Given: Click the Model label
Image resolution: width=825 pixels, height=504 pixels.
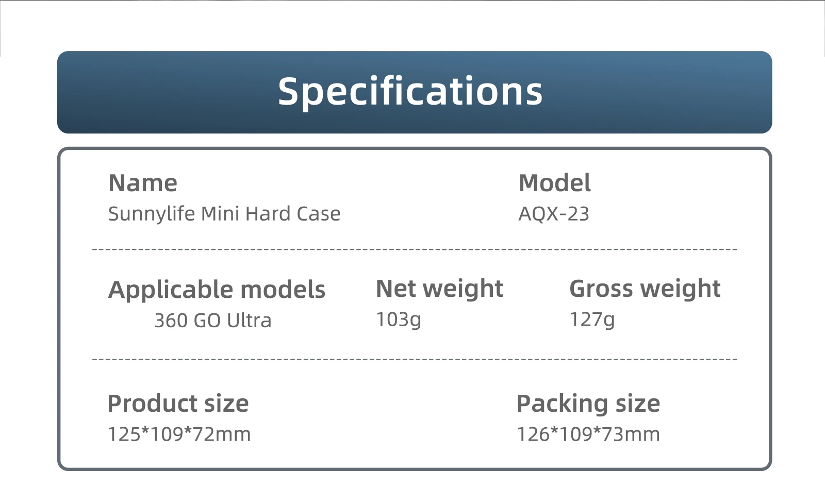Looking at the screenshot, I should [x=554, y=183].
